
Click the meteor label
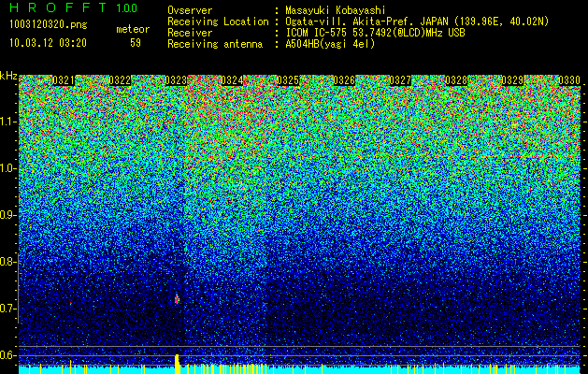pyautogui.click(x=133, y=29)
